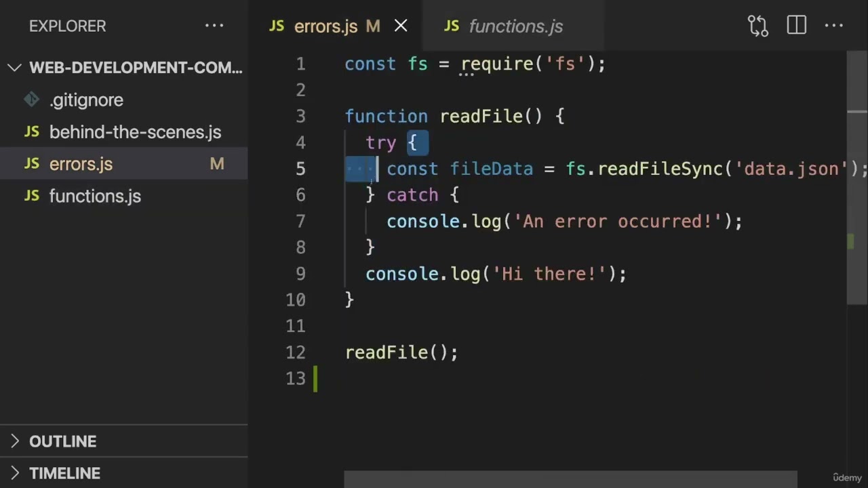The height and width of the screenshot is (488, 868).
Task: Click 'readFileSync' on line 5
Action: pyautogui.click(x=660, y=169)
